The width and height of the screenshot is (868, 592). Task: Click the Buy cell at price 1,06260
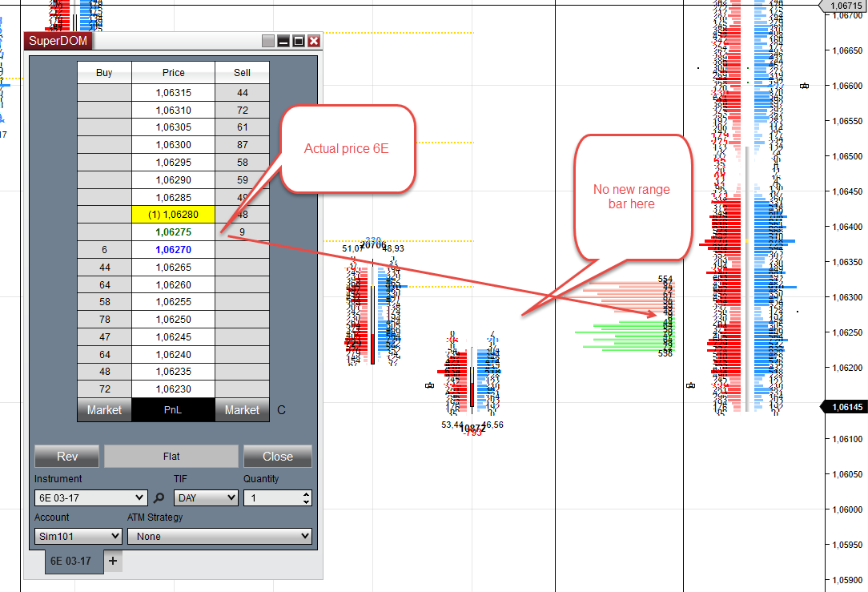[104, 284]
